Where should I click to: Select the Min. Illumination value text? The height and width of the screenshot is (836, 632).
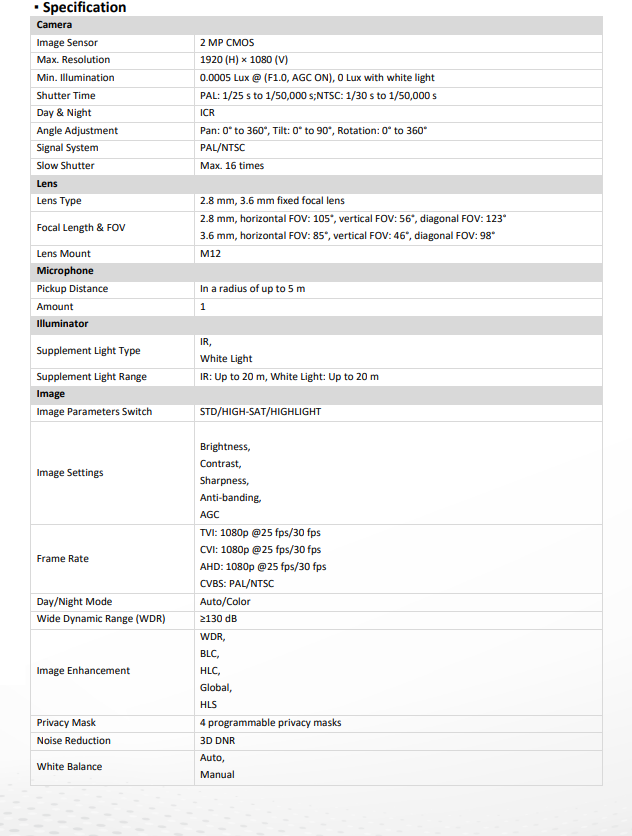pyautogui.click(x=317, y=78)
